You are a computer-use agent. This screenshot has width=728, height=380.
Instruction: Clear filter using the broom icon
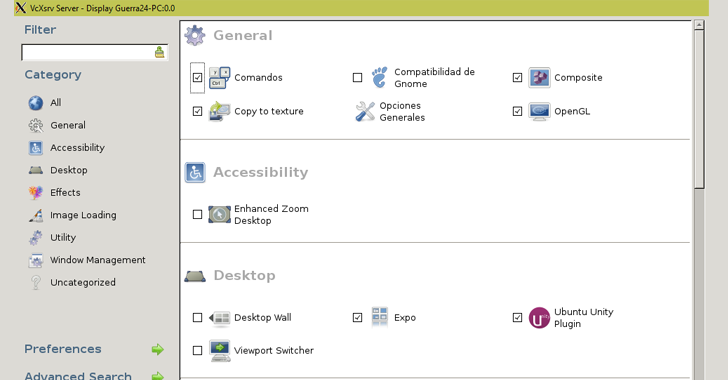click(x=159, y=52)
